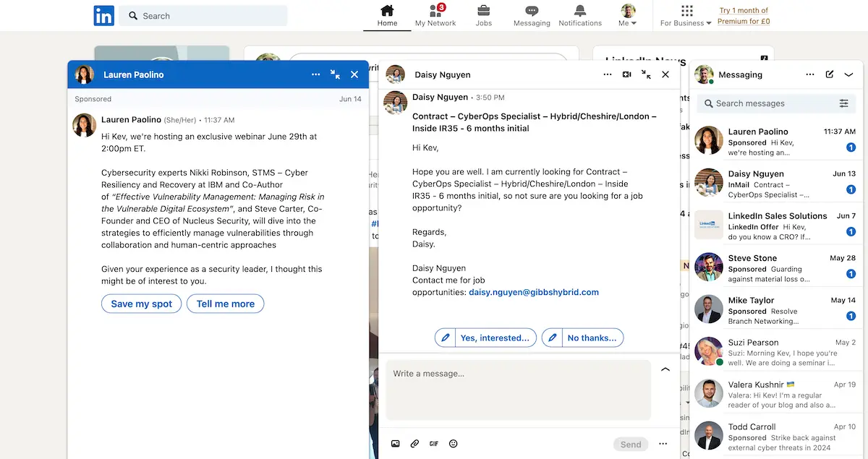Start video call with Daisy Nguyen
This screenshot has height=459, width=868.
[626, 74]
